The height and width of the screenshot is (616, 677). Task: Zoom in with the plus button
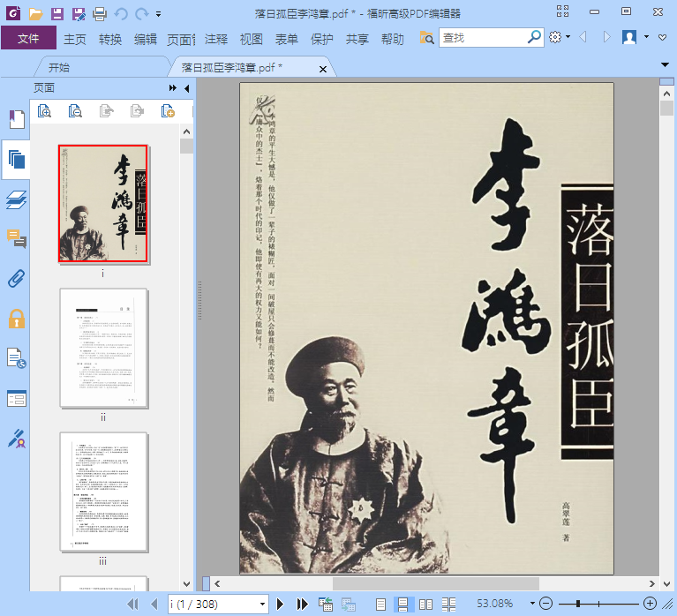tap(650, 603)
